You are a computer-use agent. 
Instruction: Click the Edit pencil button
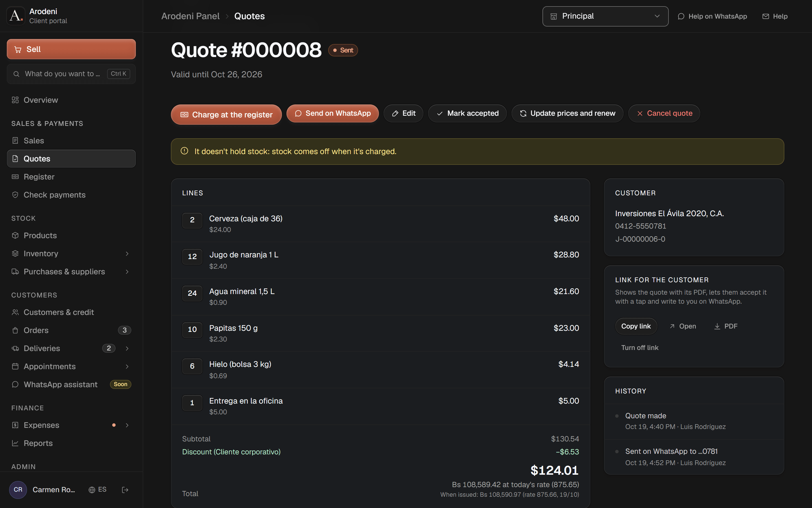pos(403,113)
